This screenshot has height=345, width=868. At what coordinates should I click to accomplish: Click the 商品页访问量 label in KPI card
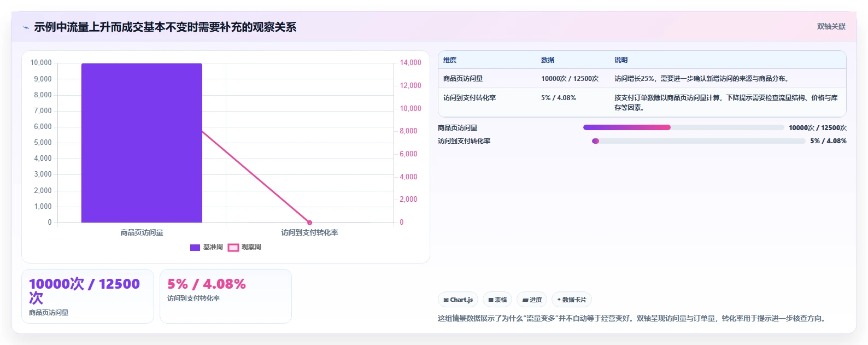(x=49, y=313)
